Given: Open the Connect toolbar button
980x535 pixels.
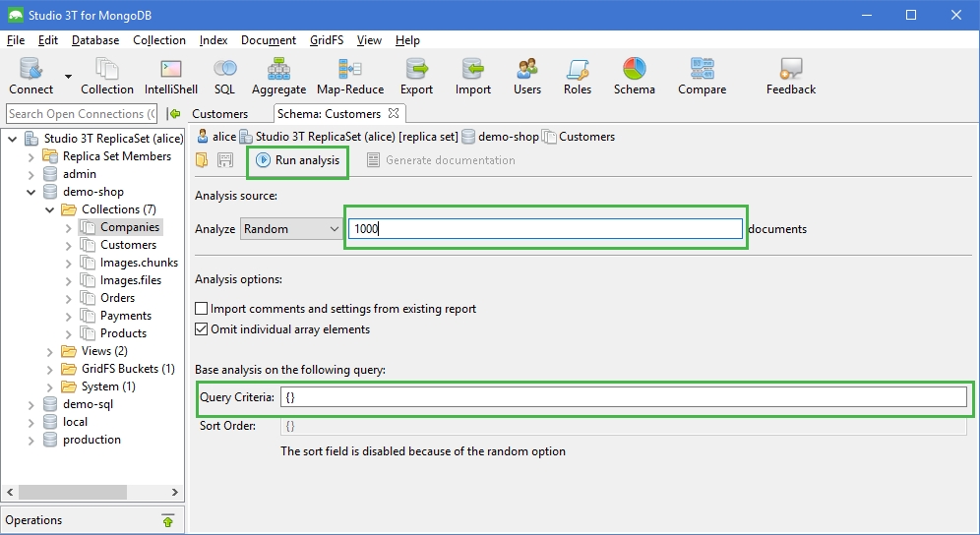Looking at the screenshot, I should [31, 76].
